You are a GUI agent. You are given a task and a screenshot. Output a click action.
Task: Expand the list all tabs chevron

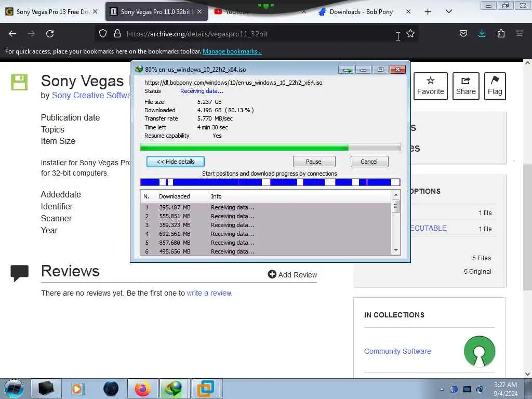pyautogui.click(x=448, y=11)
